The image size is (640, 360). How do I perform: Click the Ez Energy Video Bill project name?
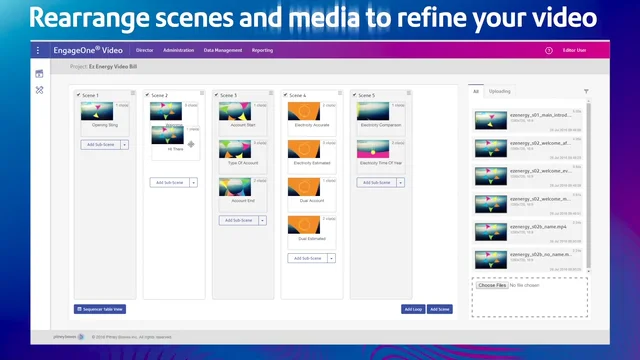(113, 67)
